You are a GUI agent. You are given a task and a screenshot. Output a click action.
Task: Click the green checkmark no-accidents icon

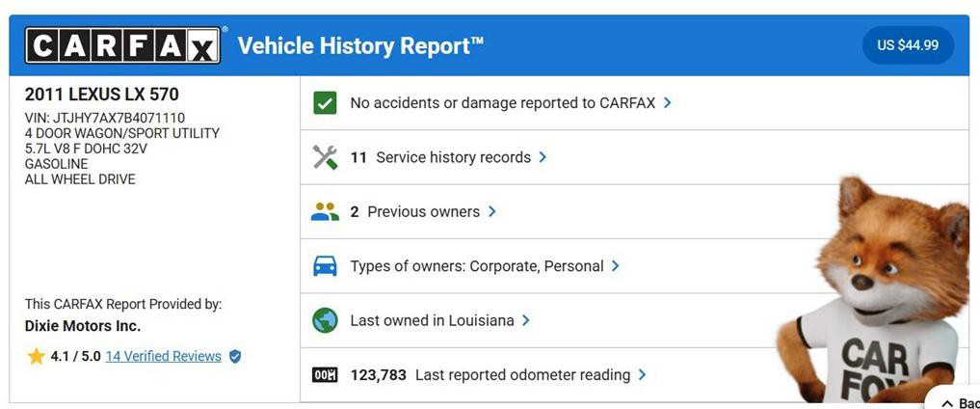pyautogui.click(x=325, y=103)
